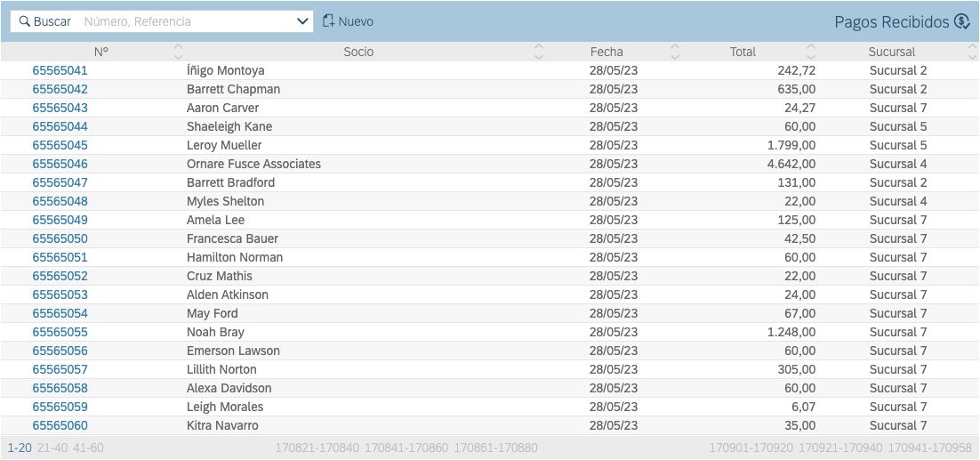Image resolution: width=980 pixels, height=460 pixels.
Task: Go to page 21-40
Action: click(52, 448)
